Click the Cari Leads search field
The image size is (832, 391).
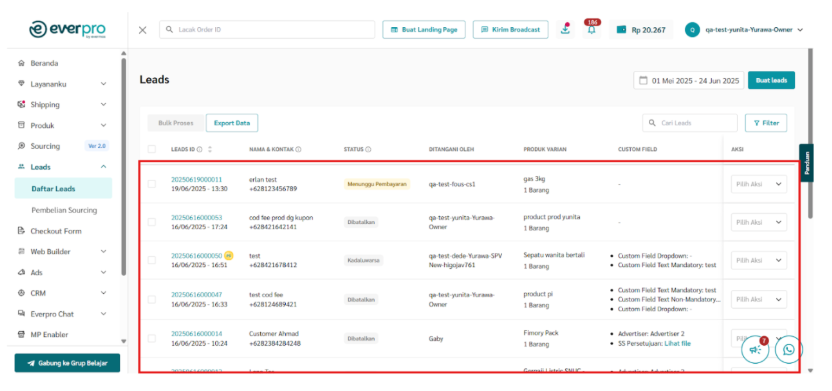(x=690, y=123)
